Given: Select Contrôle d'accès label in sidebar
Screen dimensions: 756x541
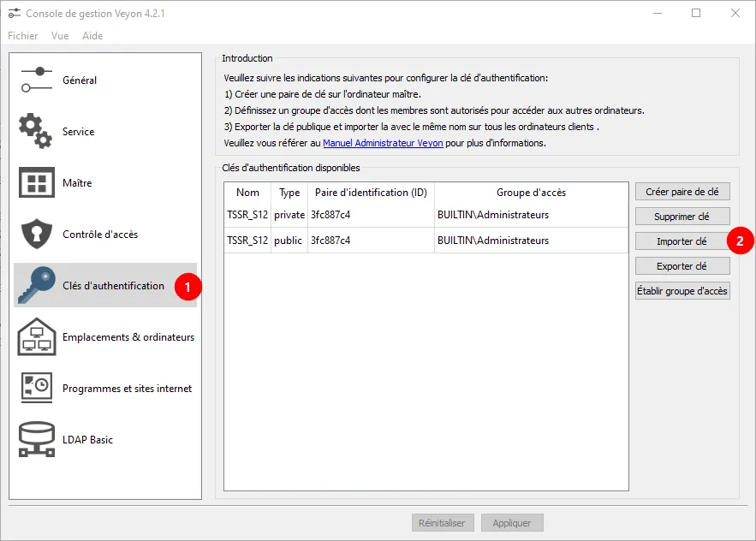Looking at the screenshot, I should [x=100, y=235].
